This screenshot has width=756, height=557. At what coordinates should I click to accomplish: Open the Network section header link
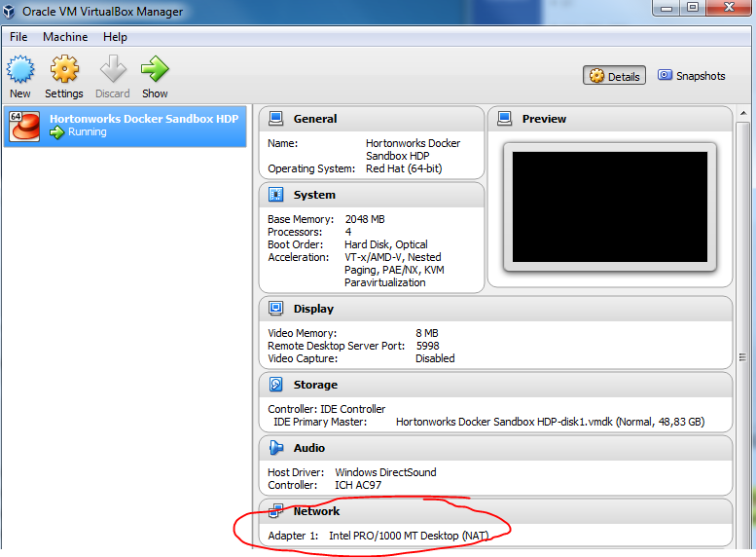click(316, 511)
